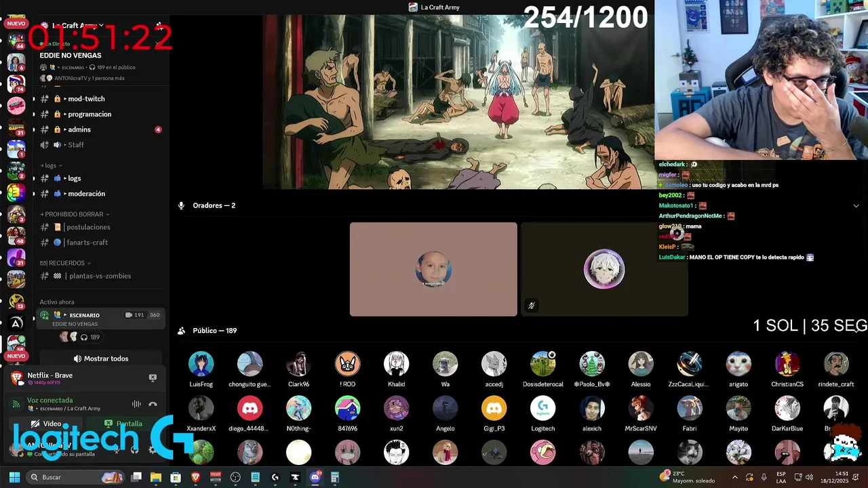
Task: Open the Task View taskbar icon
Action: click(136, 477)
